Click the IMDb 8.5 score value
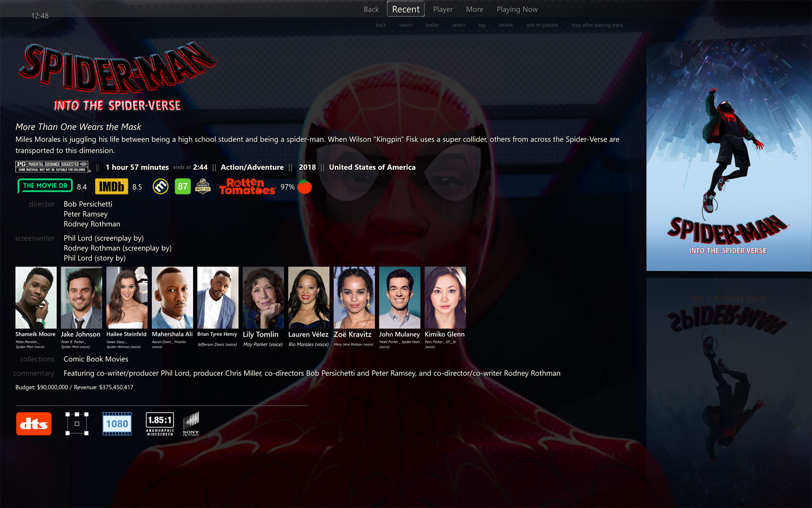This screenshot has width=812, height=508. 137,187
